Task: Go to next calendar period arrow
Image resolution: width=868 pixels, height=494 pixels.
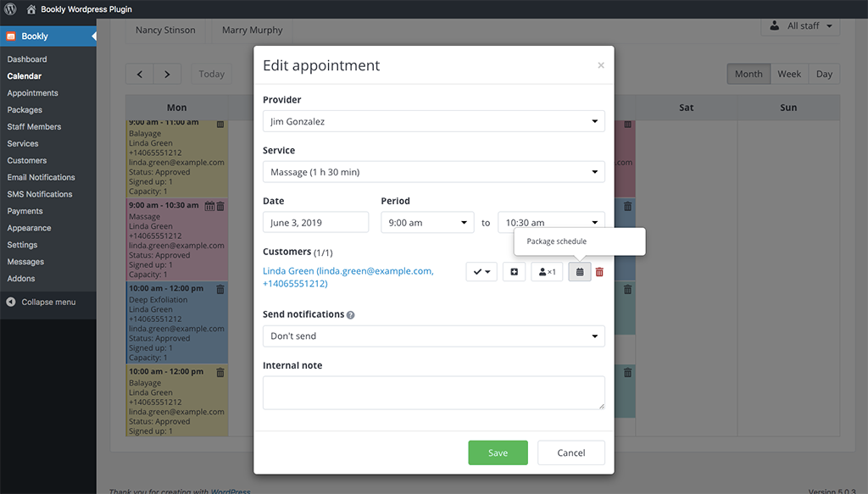Action: (x=167, y=75)
